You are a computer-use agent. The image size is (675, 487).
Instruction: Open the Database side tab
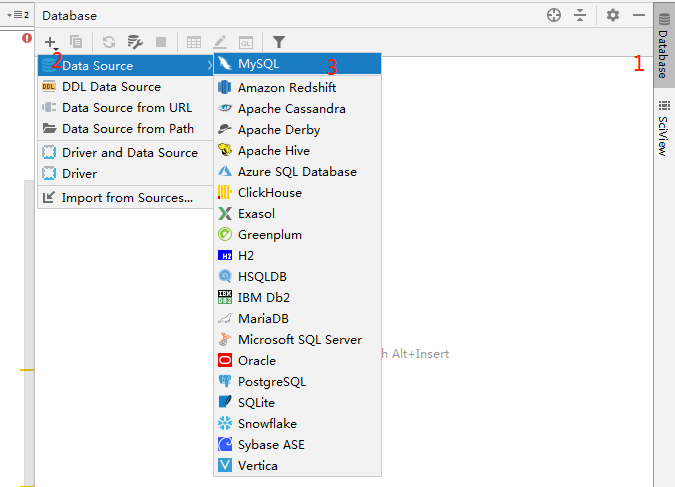[x=663, y=45]
